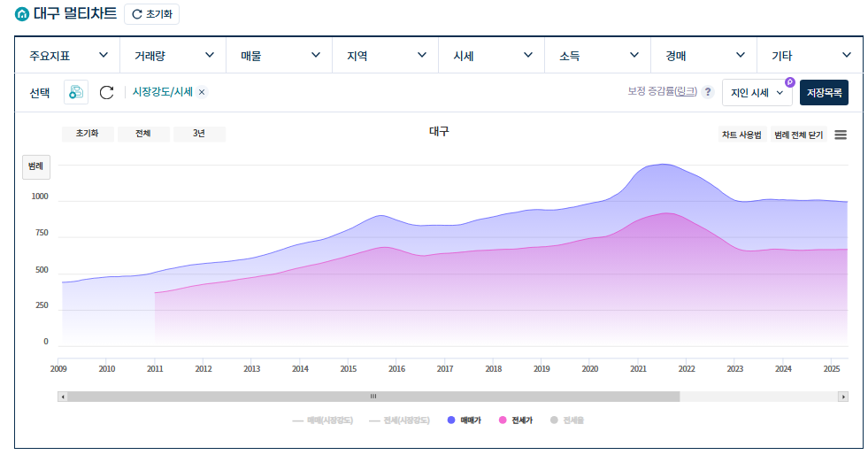
Task: Click the 시장강도/시세 selected tag
Action: pyautogui.click(x=162, y=92)
